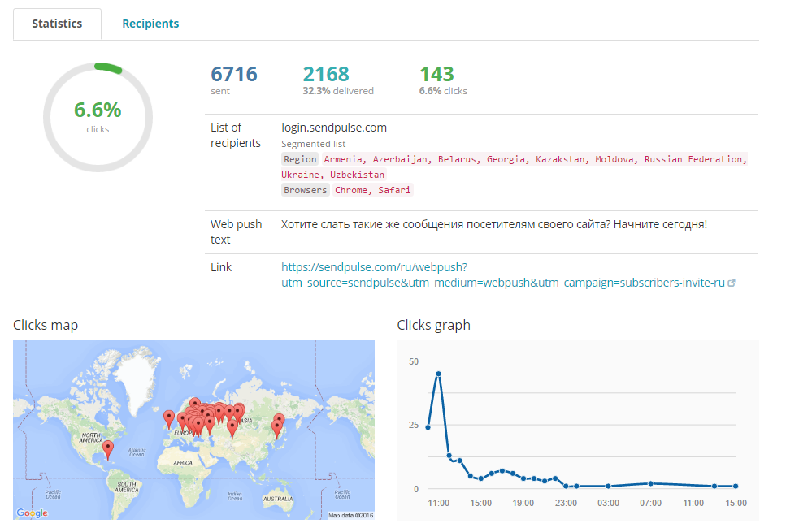
Task: Open the Recipients tab
Action: (x=150, y=24)
